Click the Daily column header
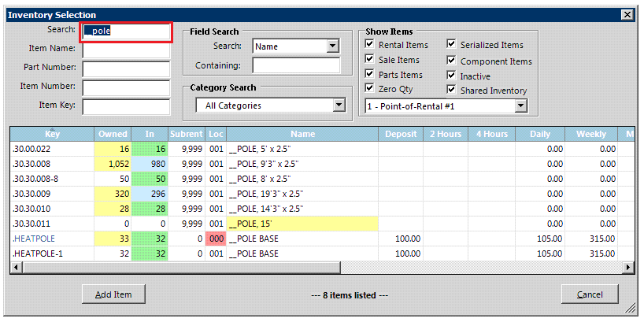 click(540, 134)
